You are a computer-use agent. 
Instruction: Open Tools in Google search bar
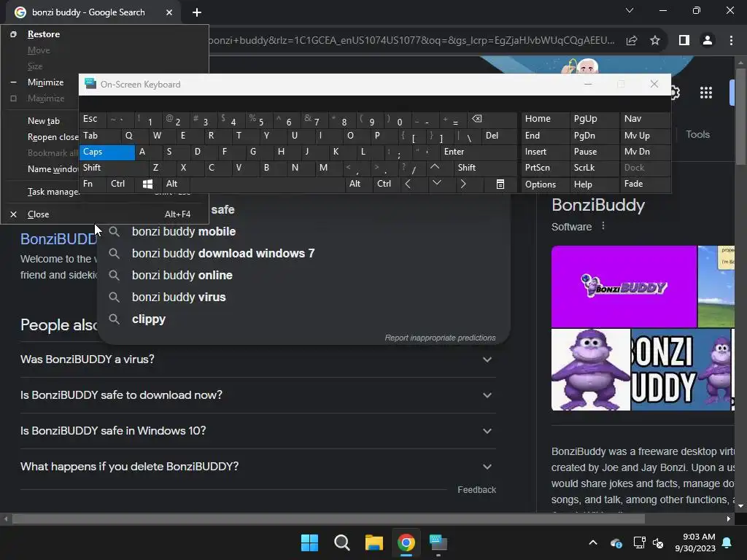(697, 135)
